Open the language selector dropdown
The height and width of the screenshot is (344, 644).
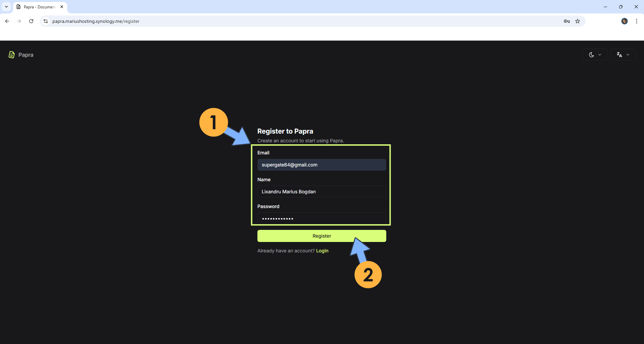(x=623, y=55)
